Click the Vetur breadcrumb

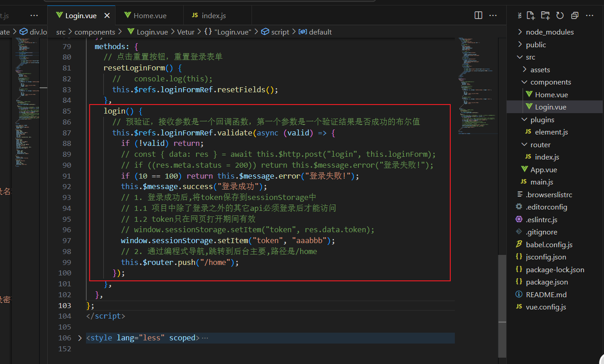186,32
